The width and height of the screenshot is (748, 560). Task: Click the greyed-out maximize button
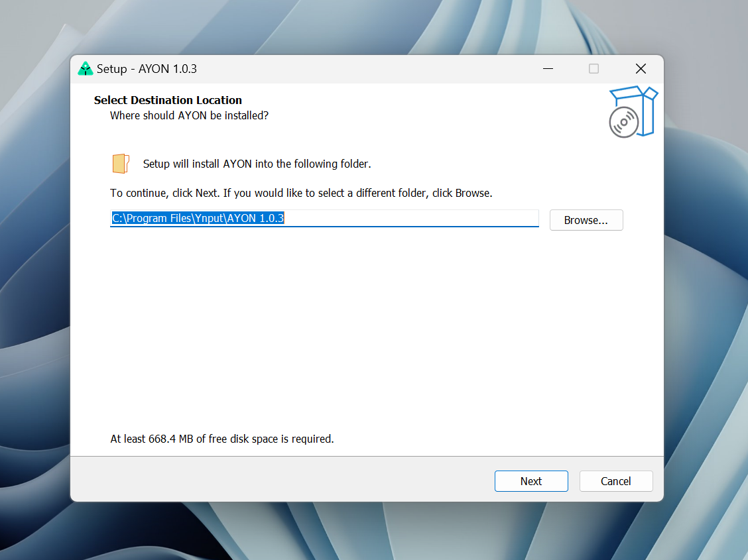[x=594, y=69]
